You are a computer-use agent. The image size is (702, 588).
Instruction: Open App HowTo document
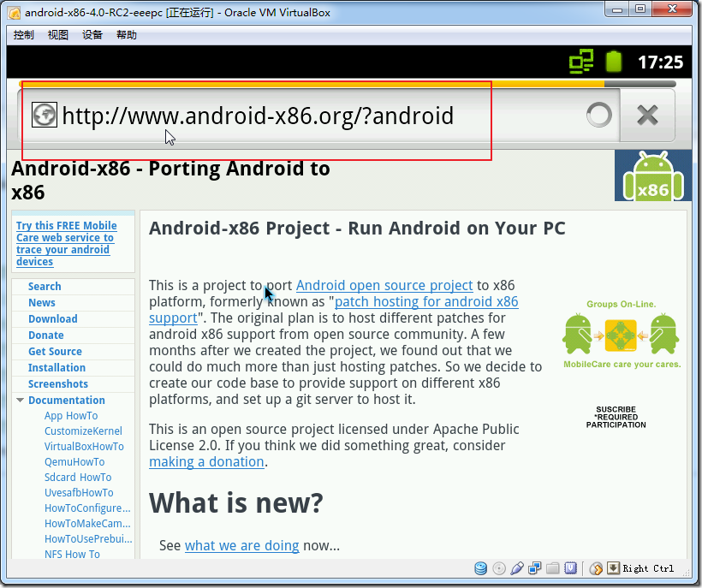(71, 416)
